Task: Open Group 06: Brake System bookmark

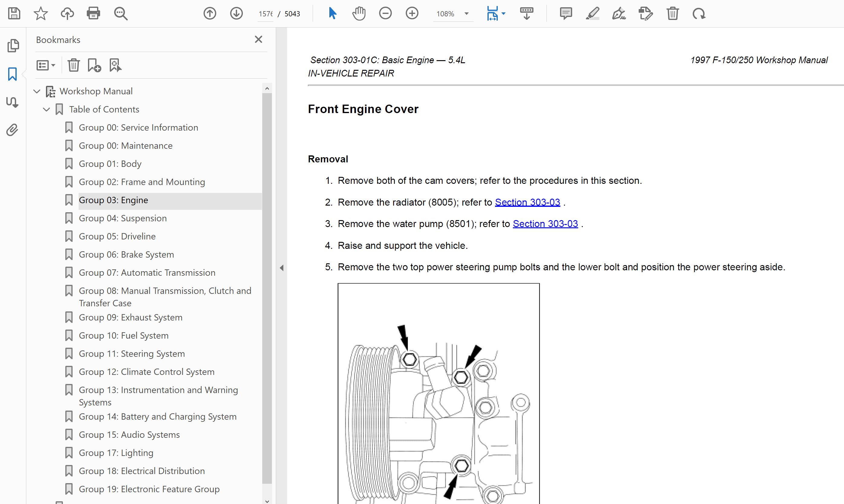Action: (126, 254)
